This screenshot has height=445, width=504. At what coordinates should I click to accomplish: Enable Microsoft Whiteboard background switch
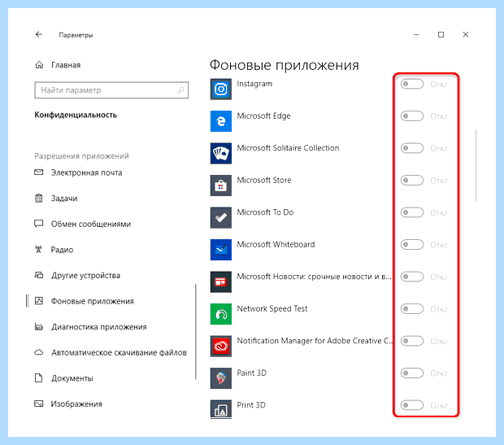(412, 245)
